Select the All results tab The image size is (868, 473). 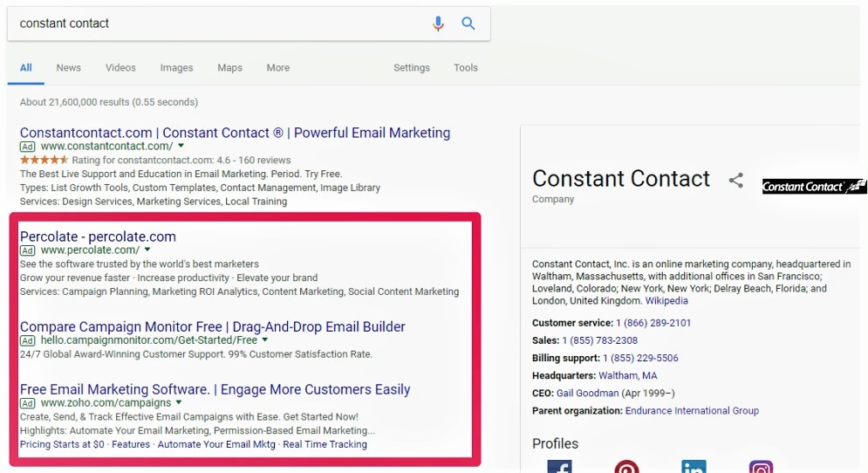point(26,67)
